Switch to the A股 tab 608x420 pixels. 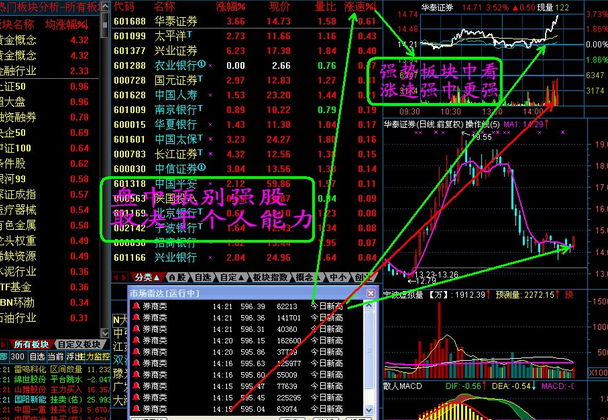point(178,277)
